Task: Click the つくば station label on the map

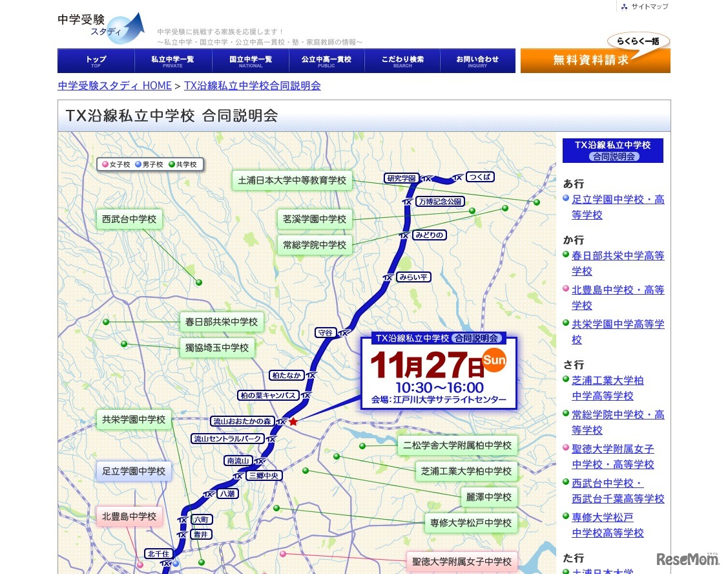Action: tap(480, 176)
